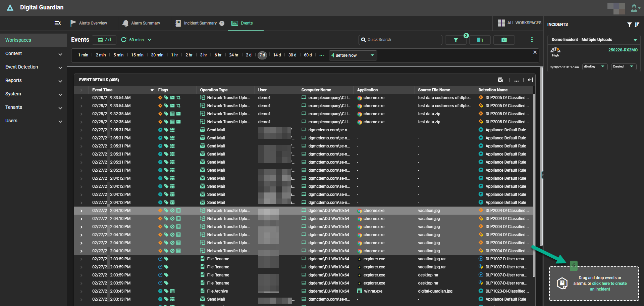Select the 1 hr time range

[x=174, y=55]
